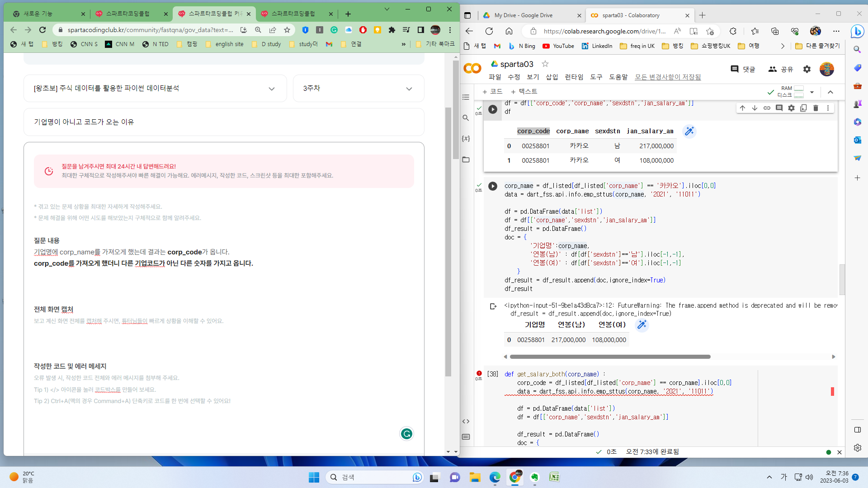
Task: Open the selected cell's editor settings gear
Action: [x=791, y=108]
